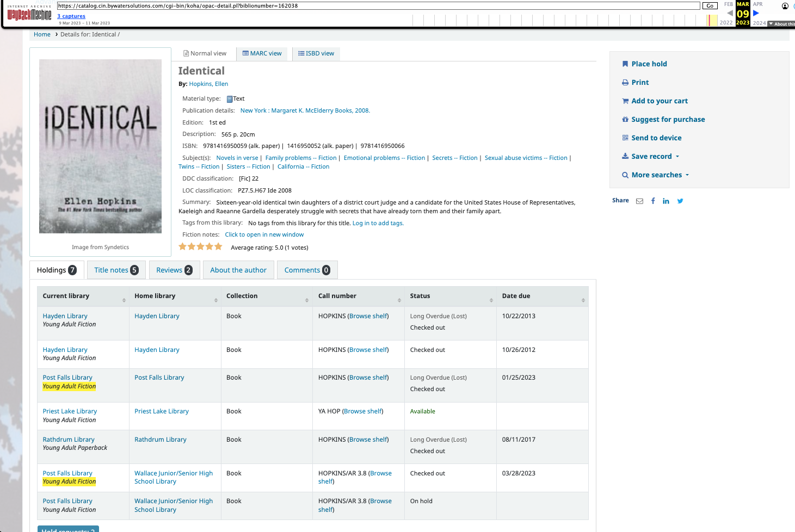Open the Title notes tab

(x=116, y=270)
